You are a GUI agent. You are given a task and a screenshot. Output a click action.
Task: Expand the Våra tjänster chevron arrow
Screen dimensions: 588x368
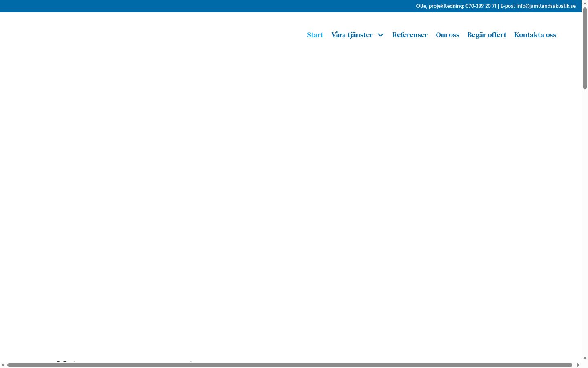381,35
